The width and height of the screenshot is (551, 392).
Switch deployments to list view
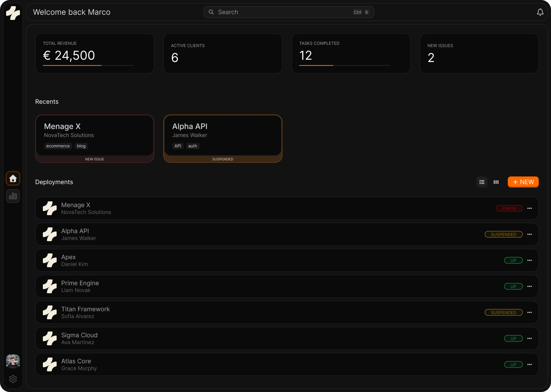(482, 182)
